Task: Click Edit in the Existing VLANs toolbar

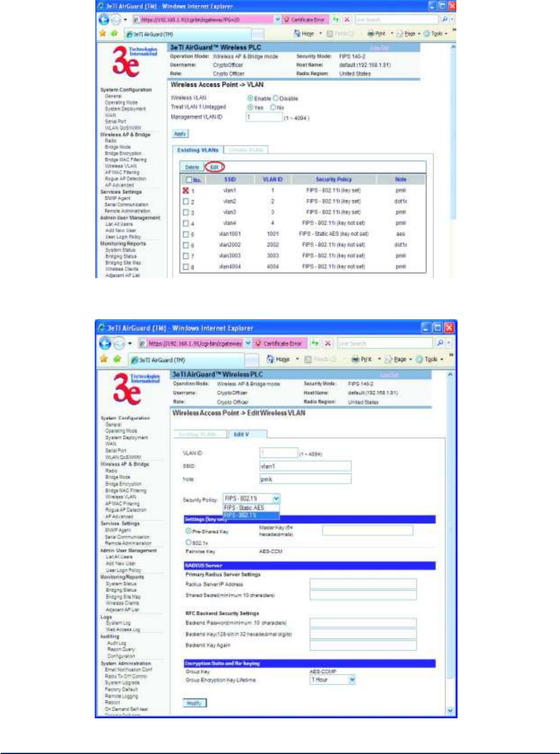Action: 214,167
